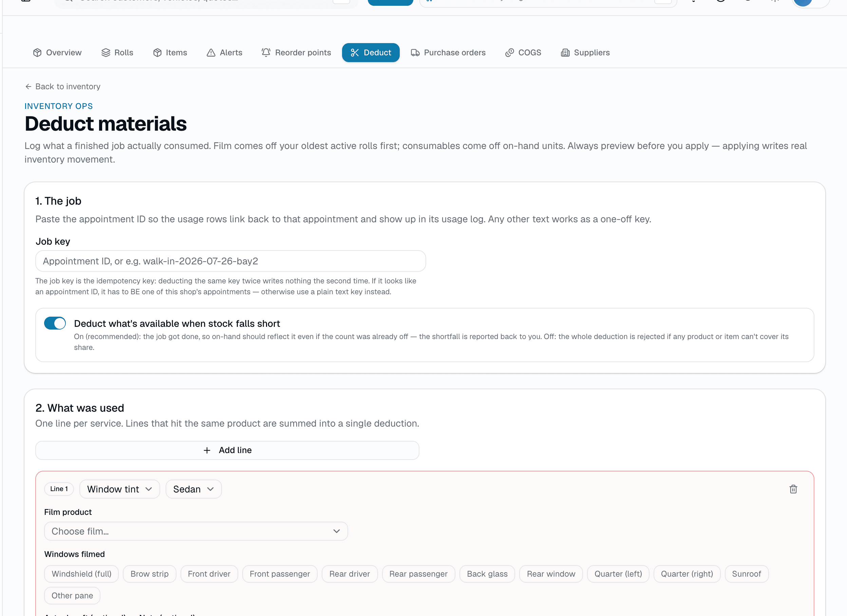847x616 pixels.
Task: Click the Film product label
Action: coord(68,512)
